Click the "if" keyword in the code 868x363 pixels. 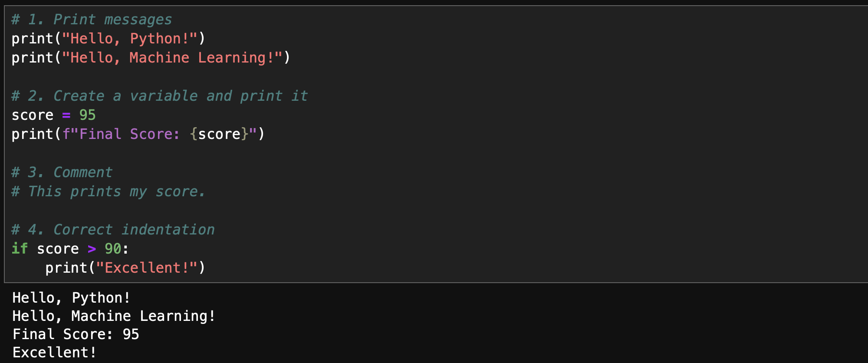coord(20,249)
